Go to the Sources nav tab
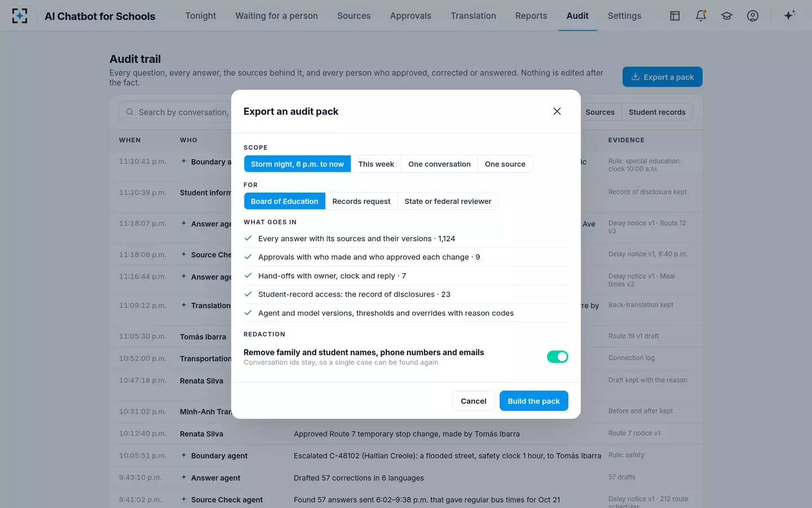The width and height of the screenshot is (812, 508). tap(354, 16)
